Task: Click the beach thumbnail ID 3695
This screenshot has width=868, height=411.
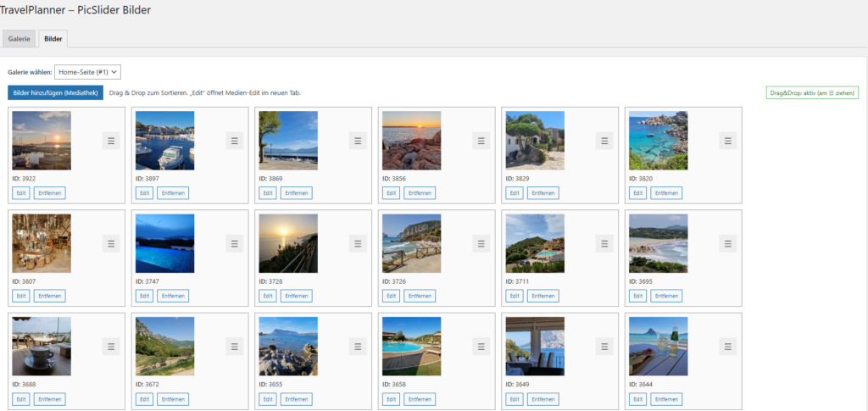Action: [658, 243]
